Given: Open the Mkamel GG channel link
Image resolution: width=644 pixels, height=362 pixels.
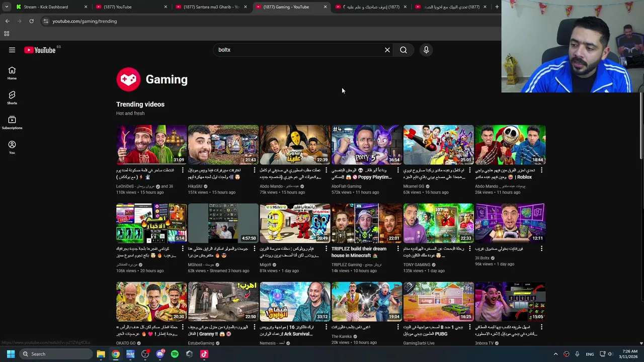Looking at the screenshot, I should click(414, 186).
